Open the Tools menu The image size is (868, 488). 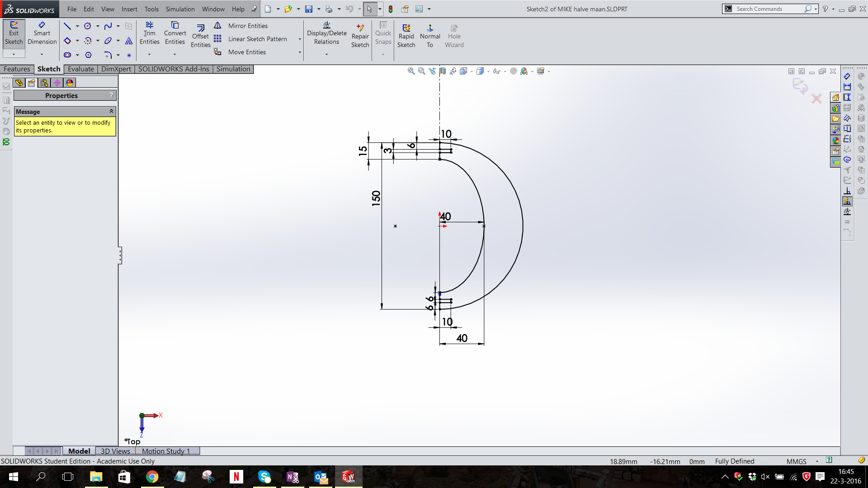coord(151,9)
